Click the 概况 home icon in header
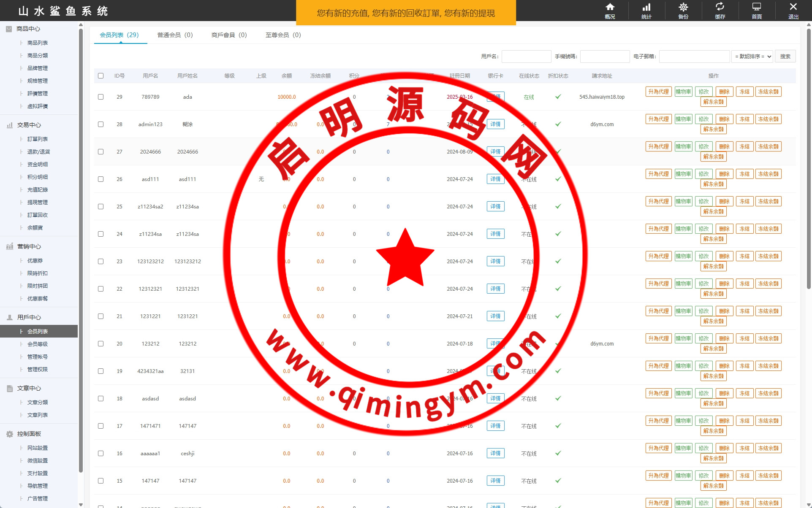This screenshot has height=508, width=812. tap(610, 7)
